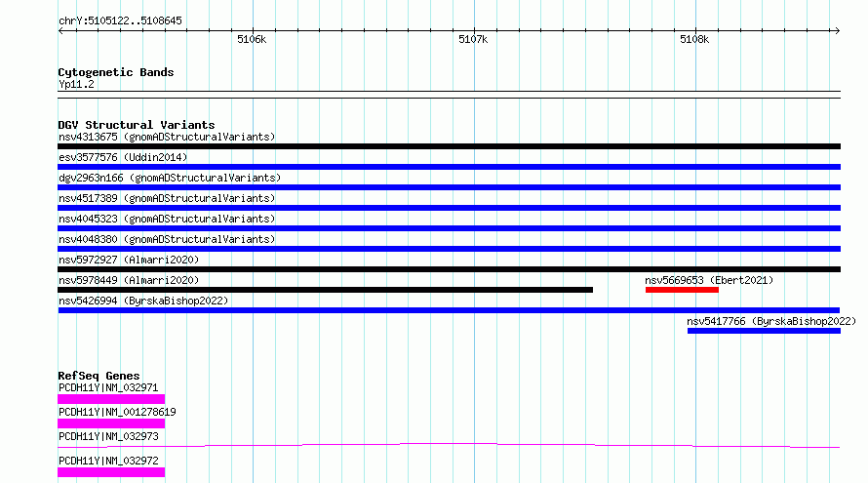Open variant nsv4045323 label
Screen dimensions: 868x483
point(167,219)
